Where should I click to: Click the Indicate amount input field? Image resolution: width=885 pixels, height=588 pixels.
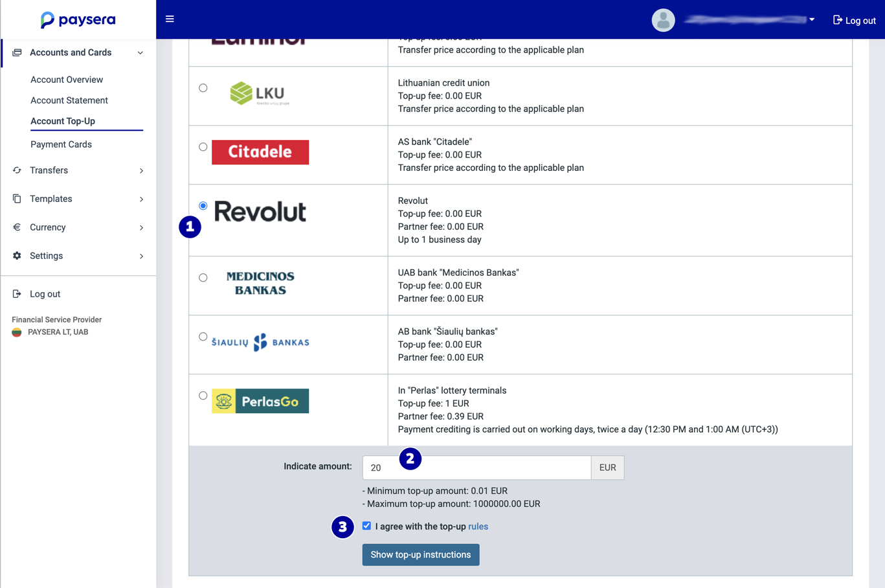tap(476, 468)
